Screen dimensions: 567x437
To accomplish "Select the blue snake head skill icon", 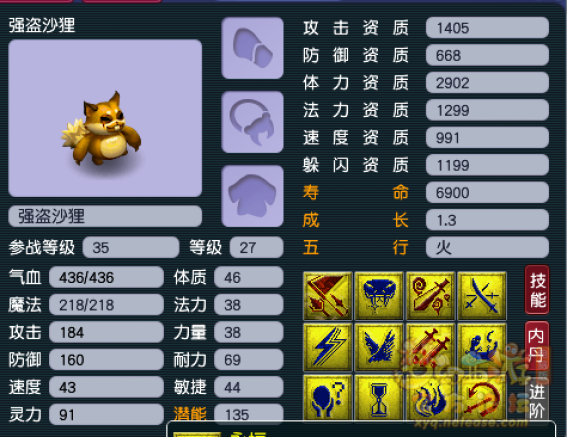I will point(379,296).
